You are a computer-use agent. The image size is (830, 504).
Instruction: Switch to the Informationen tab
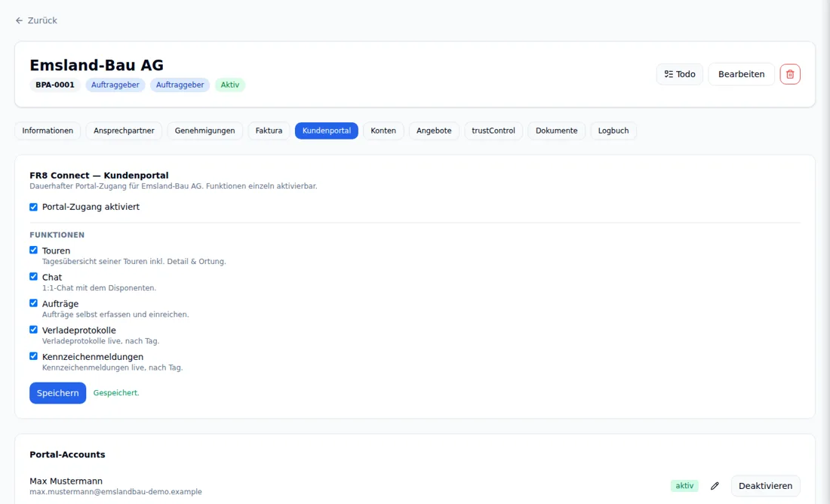[48, 131]
